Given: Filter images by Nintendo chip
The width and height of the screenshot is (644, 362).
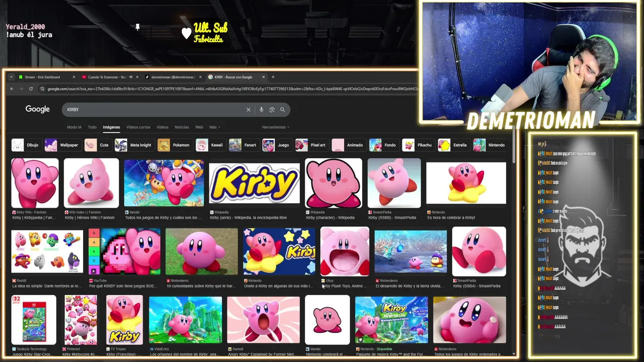Looking at the screenshot, I should [490, 145].
